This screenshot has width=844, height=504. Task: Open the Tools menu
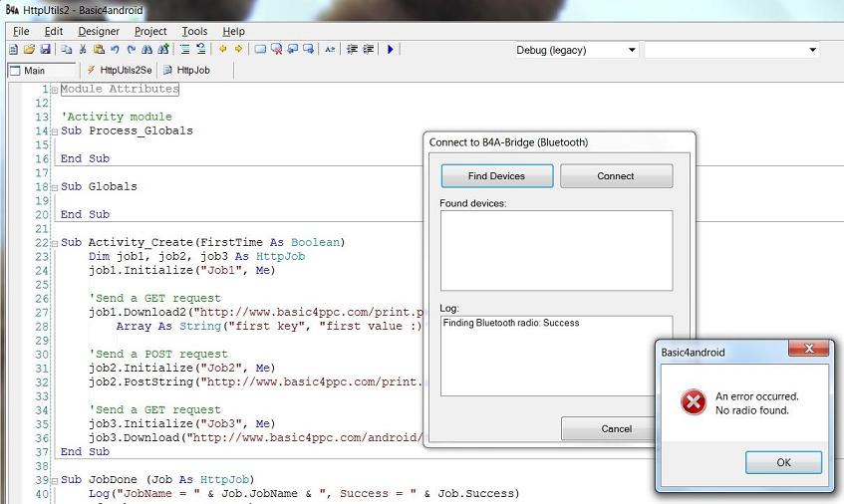(194, 31)
